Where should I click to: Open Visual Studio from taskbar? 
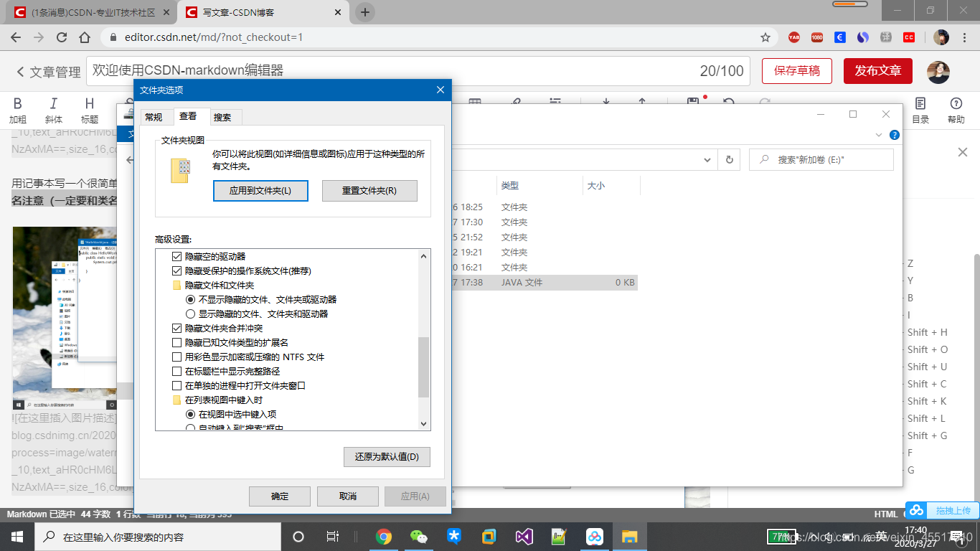tap(524, 536)
